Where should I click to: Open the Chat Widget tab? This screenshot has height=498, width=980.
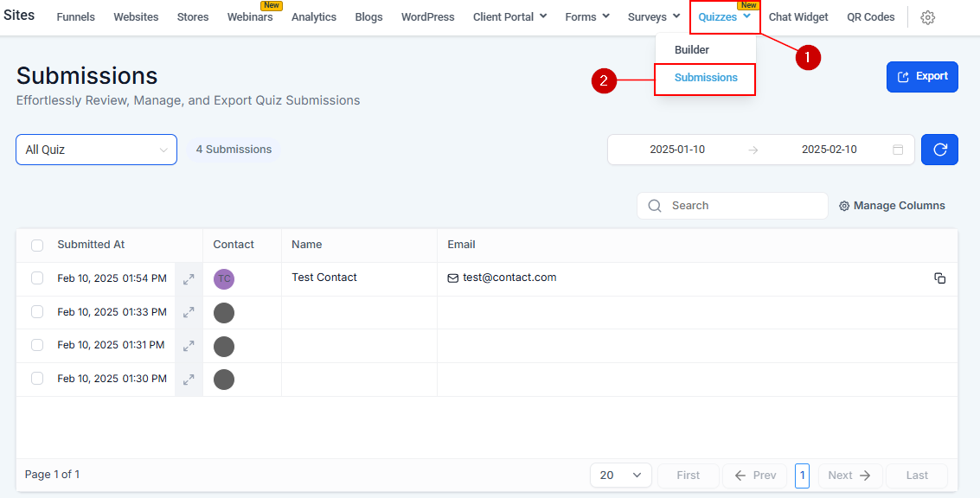click(798, 17)
